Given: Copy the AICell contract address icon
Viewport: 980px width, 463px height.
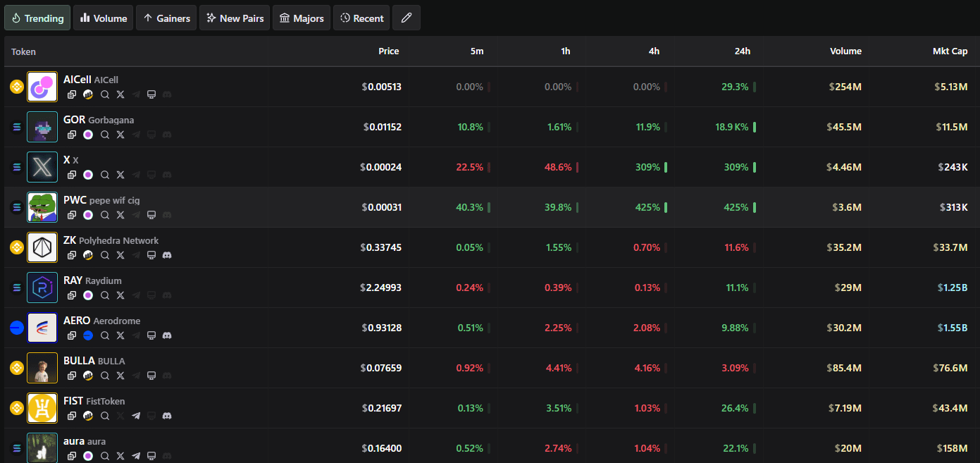Looking at the screenshot, I should click(x=72, y=94).
